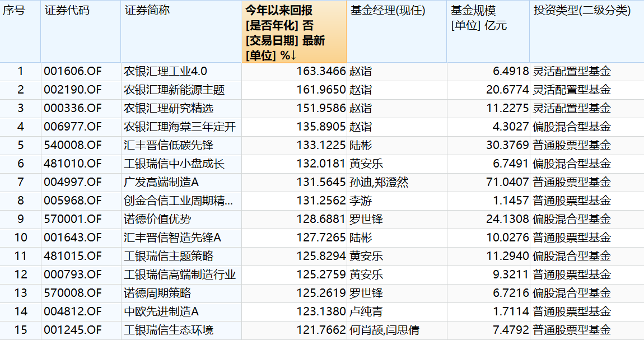Image resolution: width=644 pixels, height=340 pixels.
Task: Click fund size value 20.6774
Action: [508, 90]
